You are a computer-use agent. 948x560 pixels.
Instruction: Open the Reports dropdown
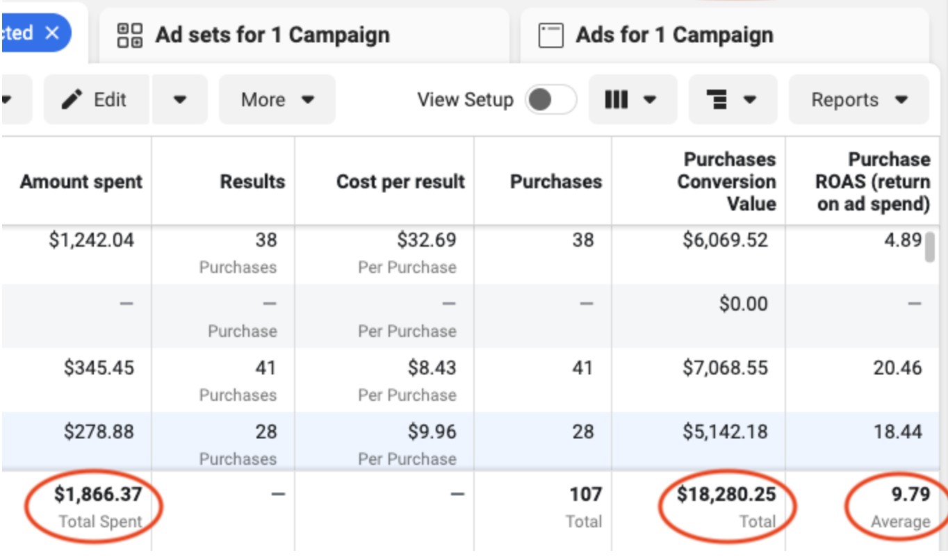(859, 99)
